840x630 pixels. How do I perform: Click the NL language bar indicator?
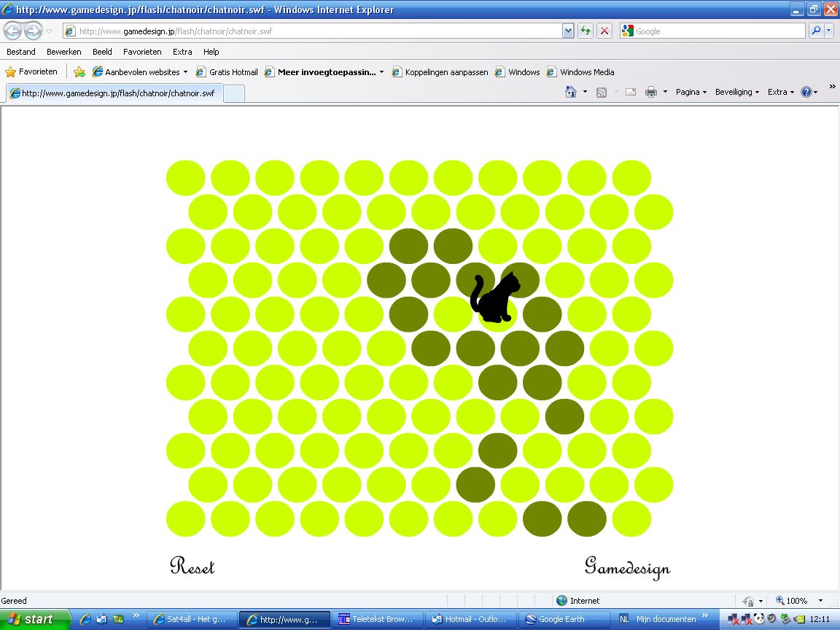click(x=624, y=619)
